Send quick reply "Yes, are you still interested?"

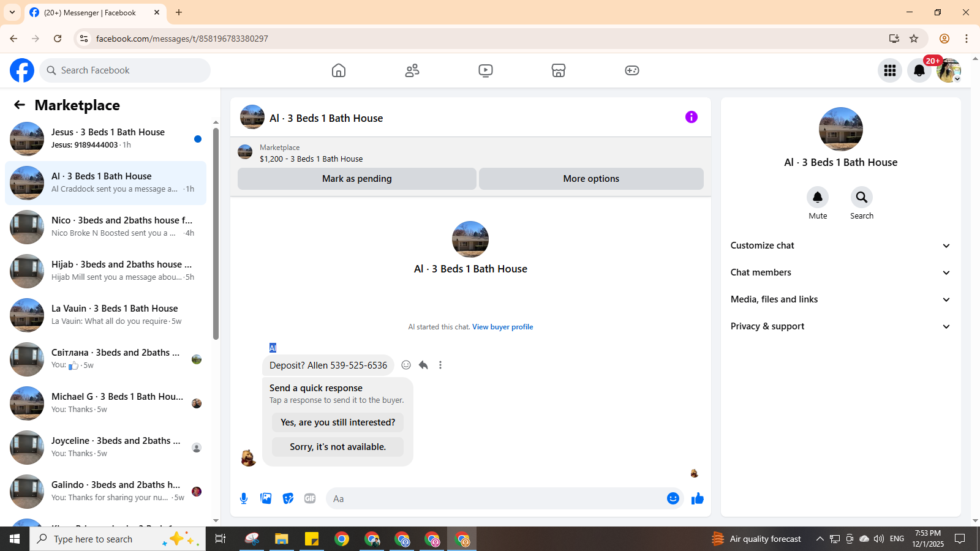337,422
